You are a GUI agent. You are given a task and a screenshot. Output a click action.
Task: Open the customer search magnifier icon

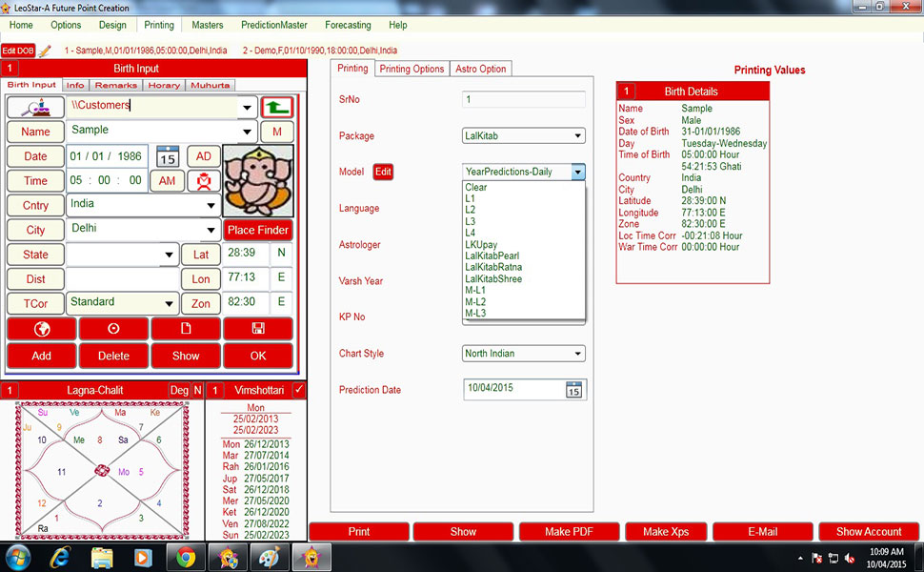click(x=35, y=108)
